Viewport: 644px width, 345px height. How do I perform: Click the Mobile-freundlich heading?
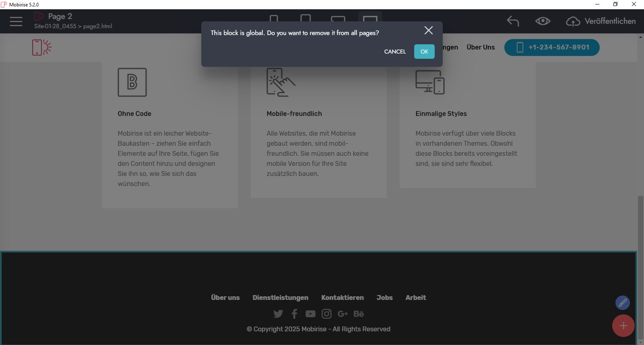[x=294, y=114]
